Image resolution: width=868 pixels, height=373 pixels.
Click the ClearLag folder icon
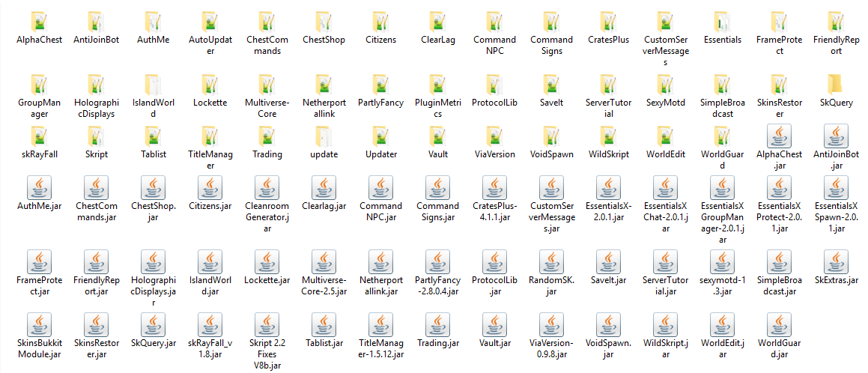[438, 21]
